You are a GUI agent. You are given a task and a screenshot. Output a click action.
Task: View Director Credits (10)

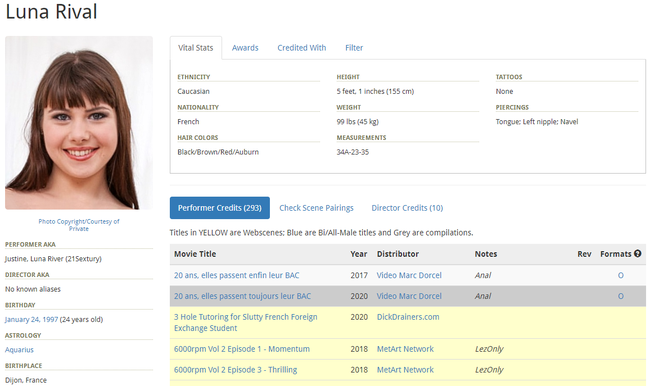coord(407,208)
